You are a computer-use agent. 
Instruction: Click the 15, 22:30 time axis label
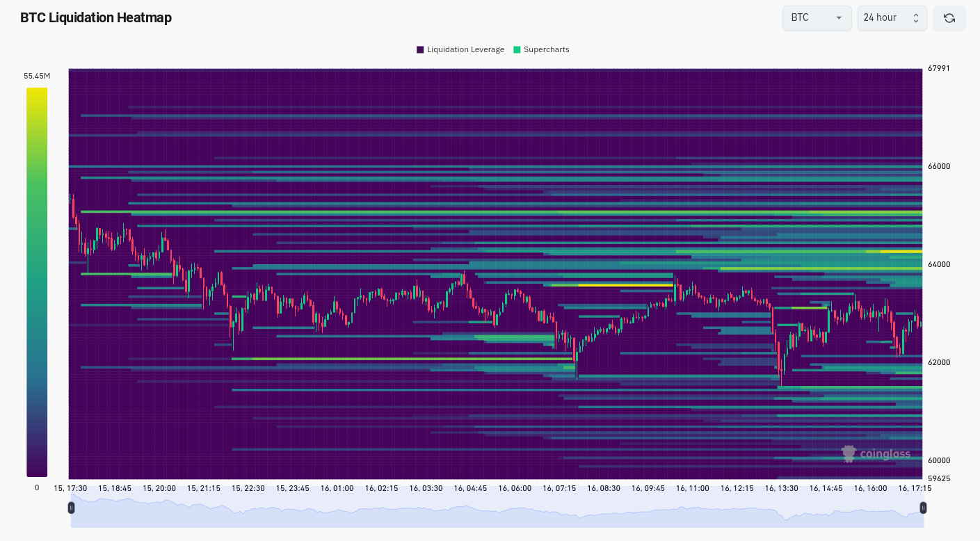[248, 488]
